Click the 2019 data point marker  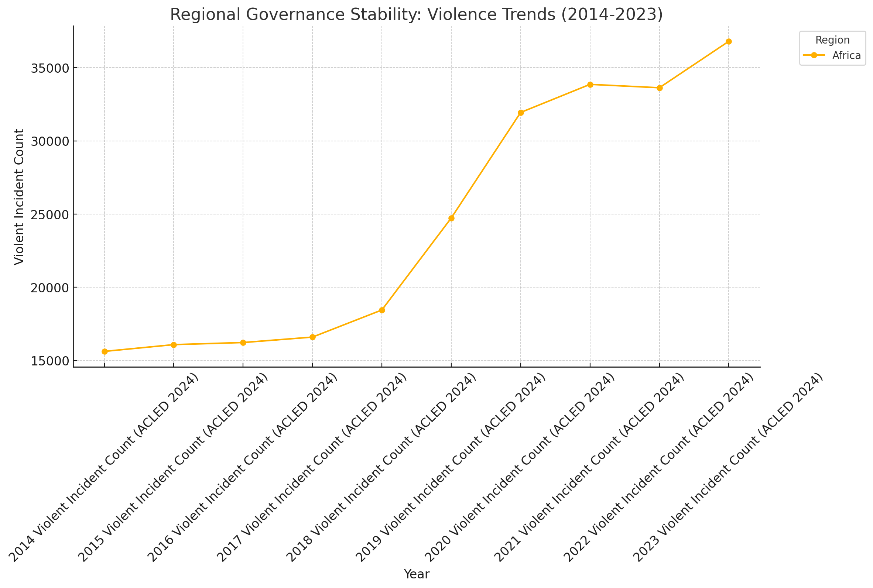point(451,218)
